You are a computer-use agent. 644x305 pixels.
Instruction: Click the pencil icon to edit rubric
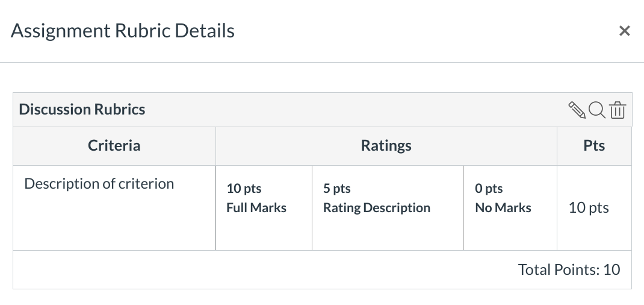pos(577,110)
